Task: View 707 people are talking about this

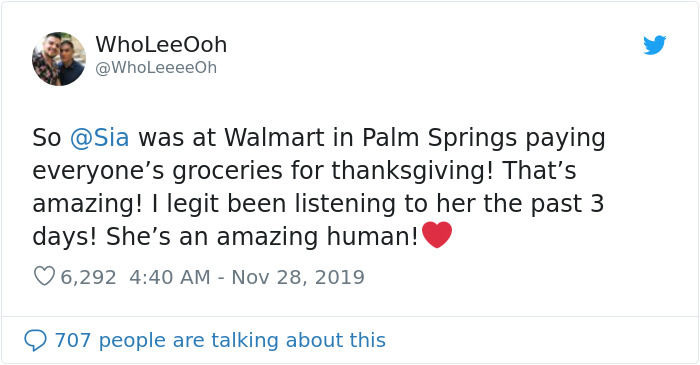Action: [x=220, y=340]
